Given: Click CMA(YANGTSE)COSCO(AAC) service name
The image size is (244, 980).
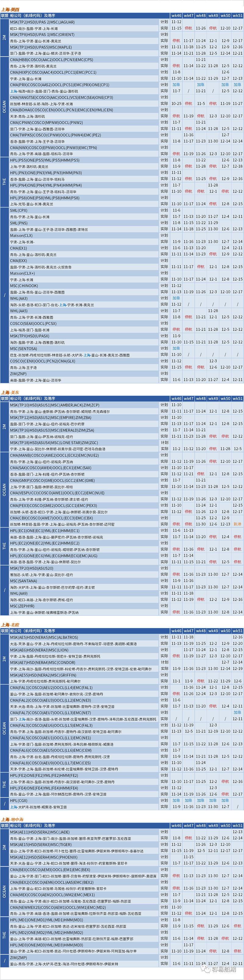Looking at the screenshot, I should 61,97.
